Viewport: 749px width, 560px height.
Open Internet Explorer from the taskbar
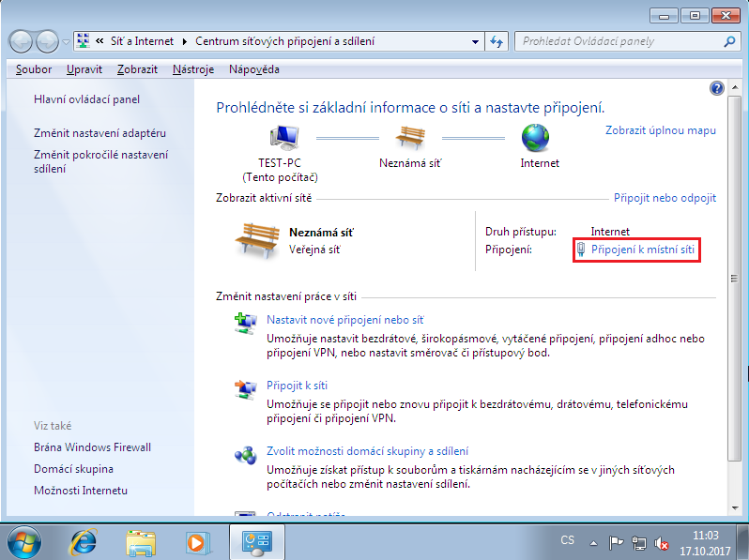point(84,541)
